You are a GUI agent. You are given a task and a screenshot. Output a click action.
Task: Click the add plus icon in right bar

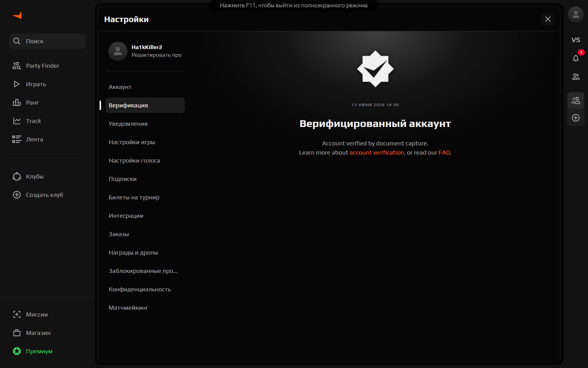(576, 118)
